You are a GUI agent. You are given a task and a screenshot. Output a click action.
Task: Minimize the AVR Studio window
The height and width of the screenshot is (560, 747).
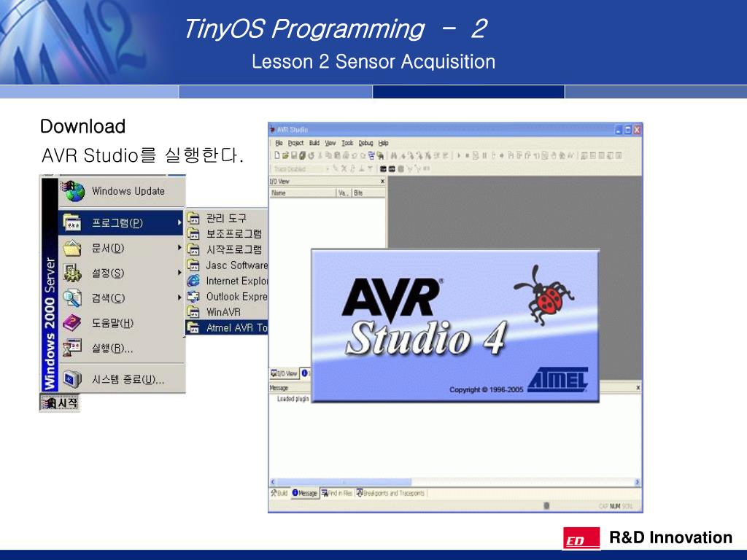(619, 130)
